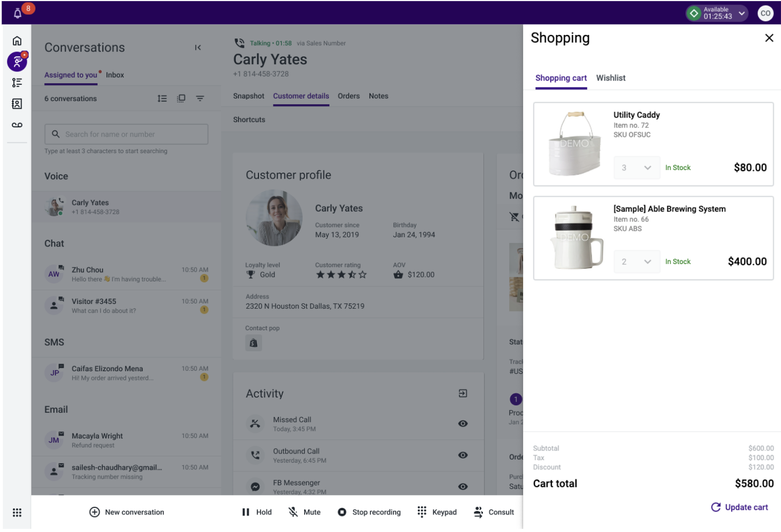Click the phone talking status icon
781x532 pixels.
[239, 43]
